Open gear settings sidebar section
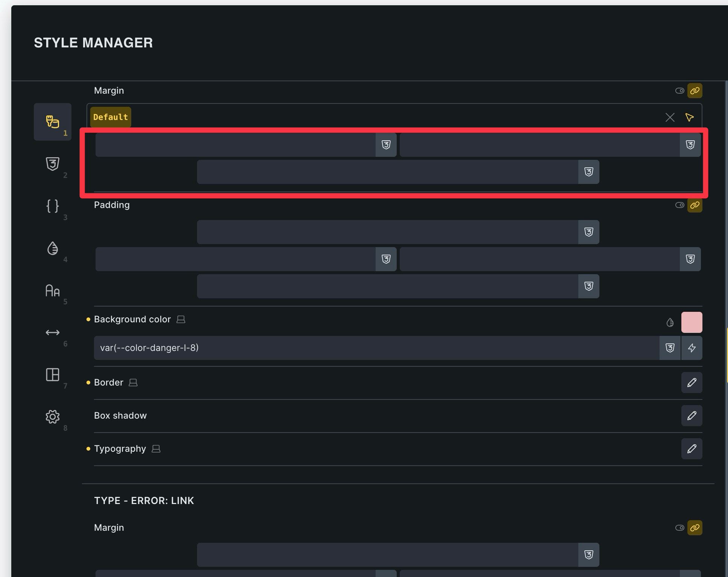This screenshot has width=728, height=577. (x=53, y=417)
